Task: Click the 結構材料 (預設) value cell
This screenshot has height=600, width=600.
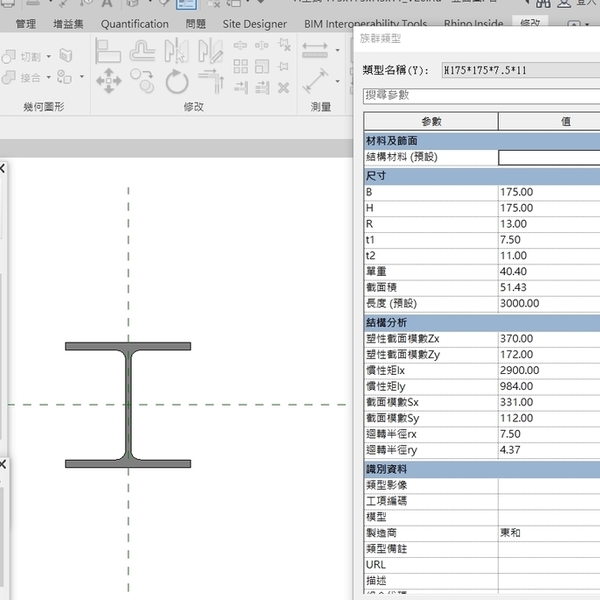Action: coord(548,157)
